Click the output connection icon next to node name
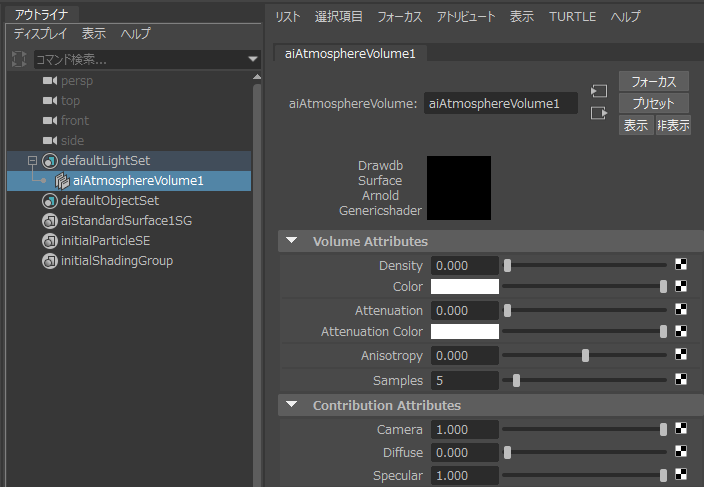Image resolution: width=704 pixels, height=487 pixels. point(599,113)
